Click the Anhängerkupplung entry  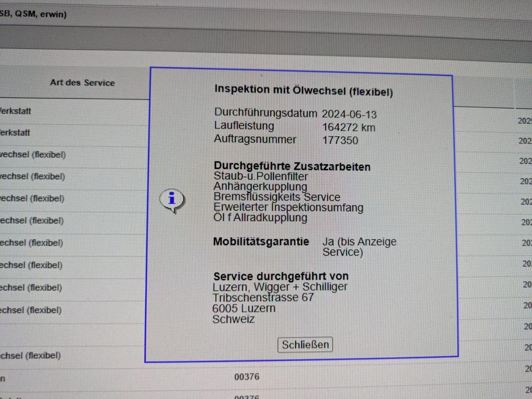(x=260, y=186)
